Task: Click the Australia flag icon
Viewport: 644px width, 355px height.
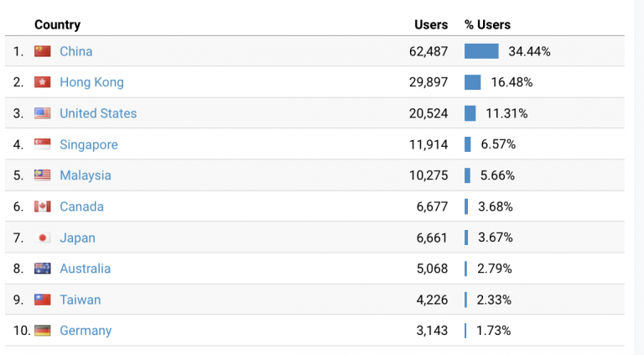Action: (x=43, y=269)
